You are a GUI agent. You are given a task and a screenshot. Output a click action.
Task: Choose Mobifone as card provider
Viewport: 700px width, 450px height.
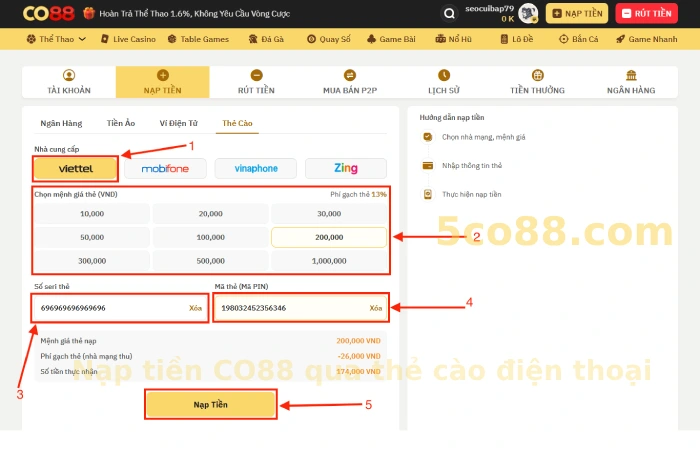click(x=165, y=169)
